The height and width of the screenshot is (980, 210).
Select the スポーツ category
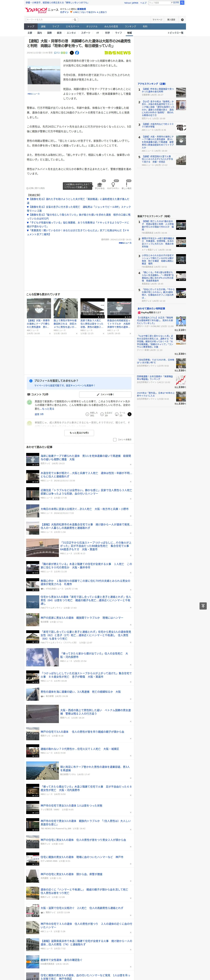click(86, 33)
